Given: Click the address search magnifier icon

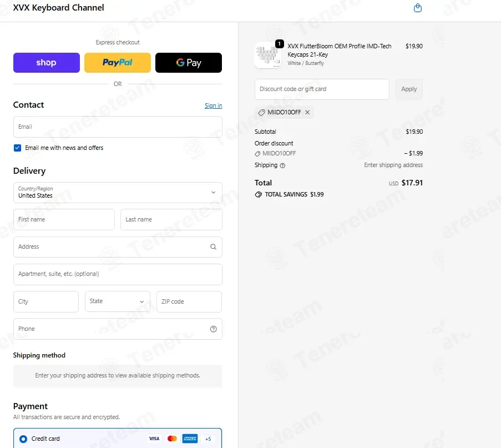Looking at the screenshot, I should tap(213, 246).
